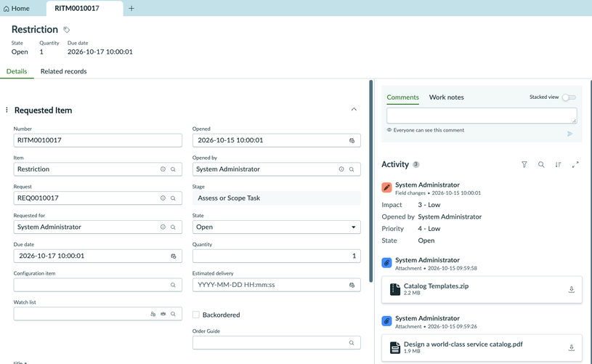Open the Activity filter icon
The height and width of the screenshot is (364, 592).
524,164
